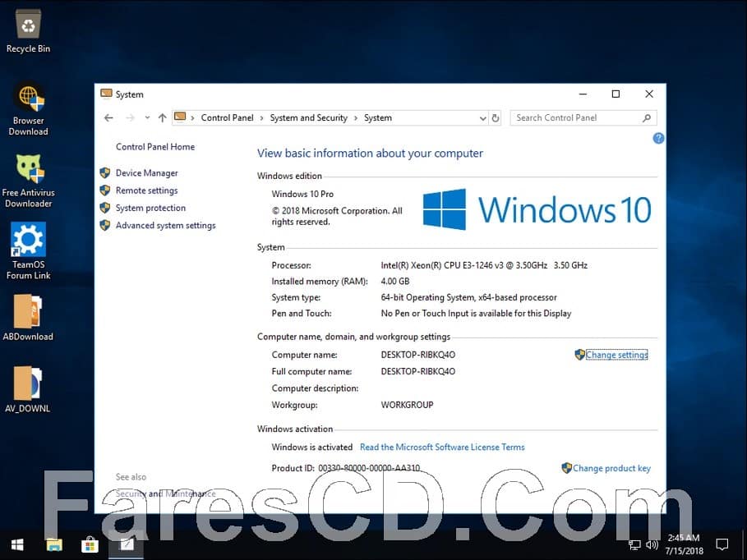Click the System breadcrumb in address bar

[x=378, y=117]
